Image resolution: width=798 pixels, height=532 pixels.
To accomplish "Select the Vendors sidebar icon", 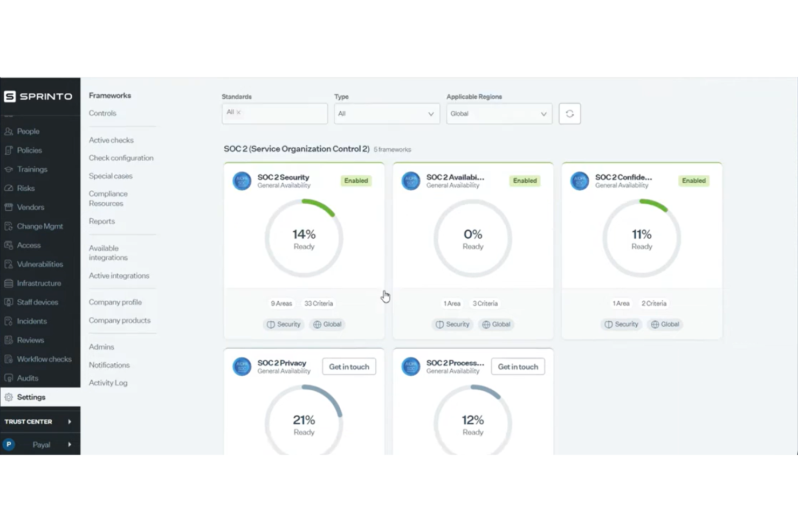I will (x=9, y=207).
